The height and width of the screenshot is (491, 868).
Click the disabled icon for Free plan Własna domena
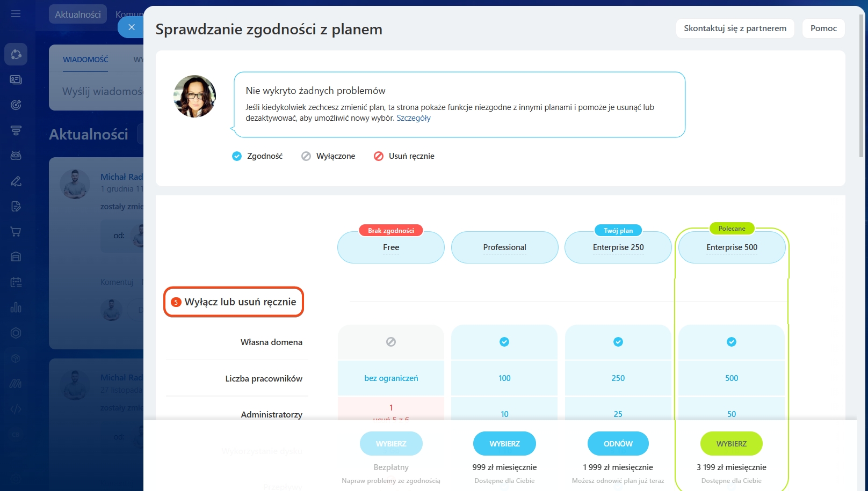[391, 342]
